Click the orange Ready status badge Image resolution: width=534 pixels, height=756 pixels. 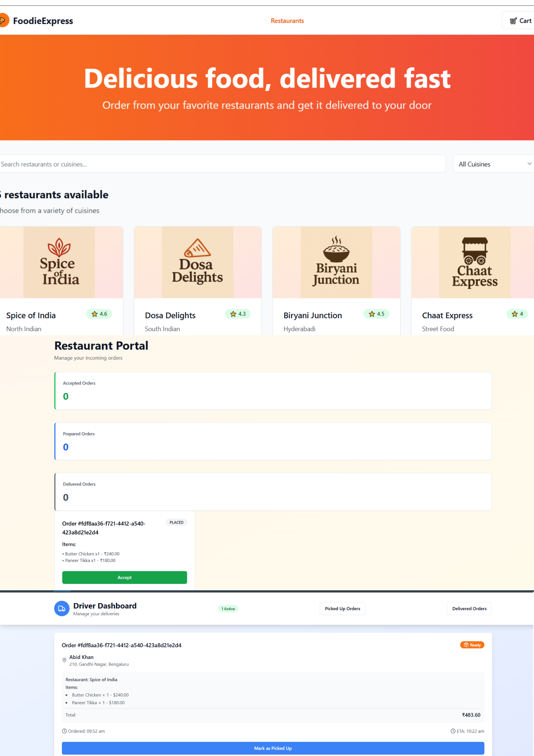coord(472,645)
